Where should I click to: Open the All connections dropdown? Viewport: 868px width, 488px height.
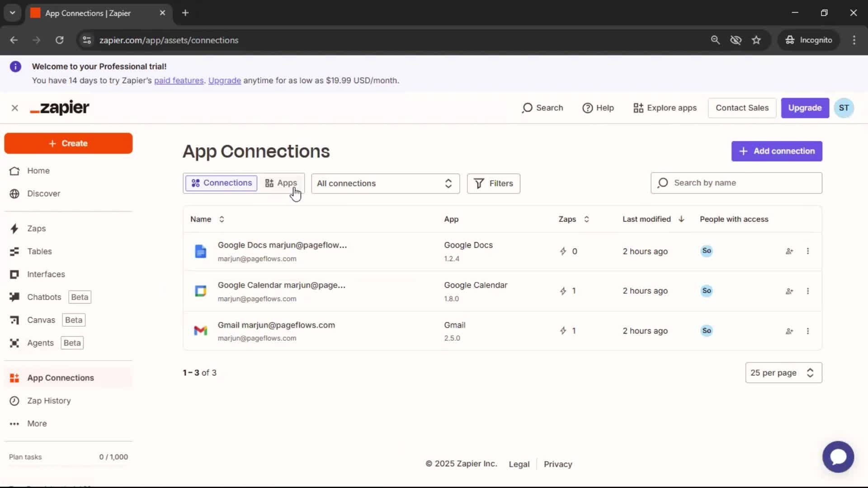coord(385,183)
